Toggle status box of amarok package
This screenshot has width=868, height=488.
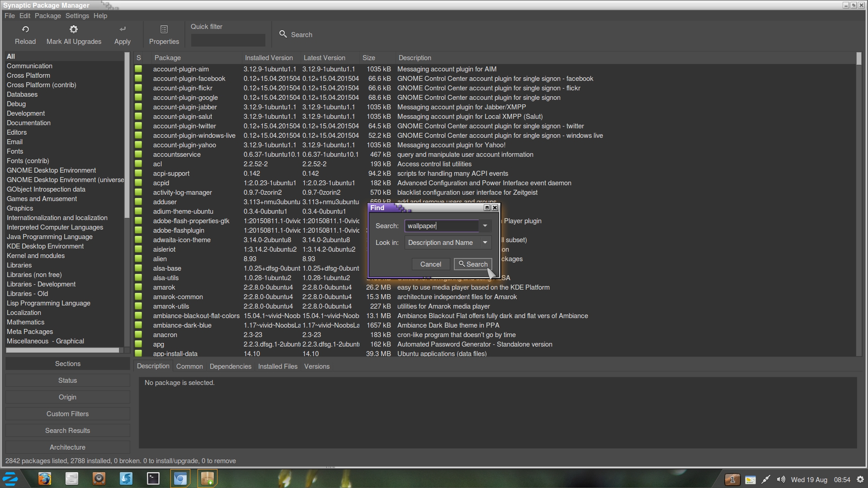138,287
